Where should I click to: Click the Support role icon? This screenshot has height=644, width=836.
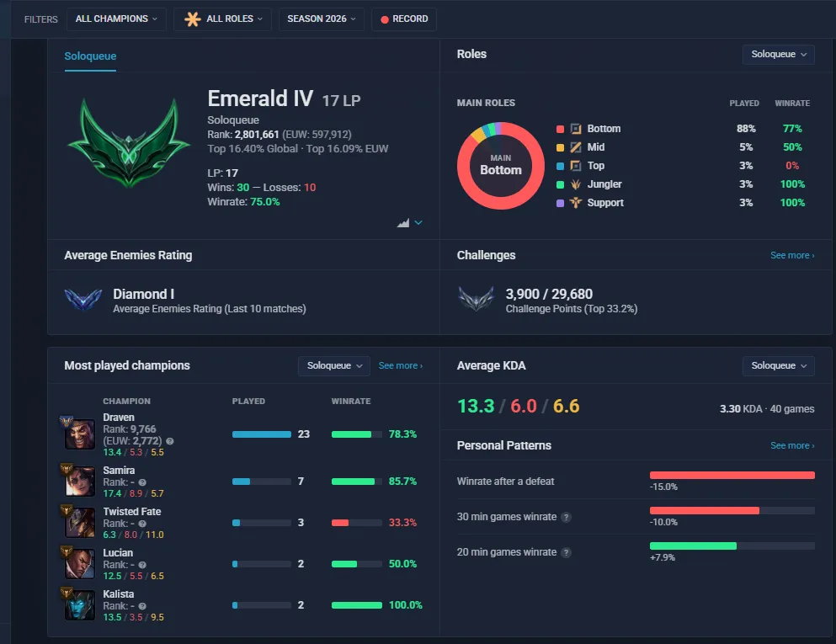pos(576,203)
